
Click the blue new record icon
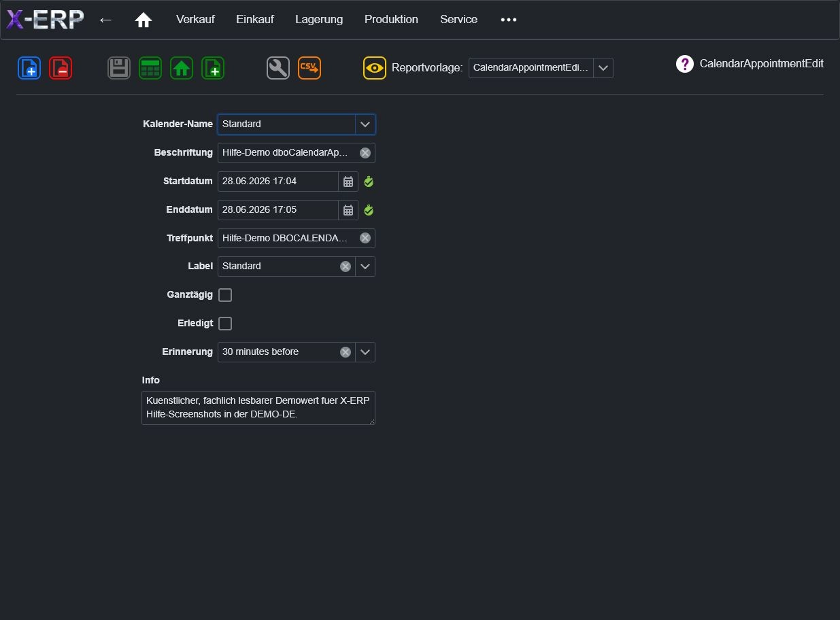pyautogui.click(x=29, y=68)
